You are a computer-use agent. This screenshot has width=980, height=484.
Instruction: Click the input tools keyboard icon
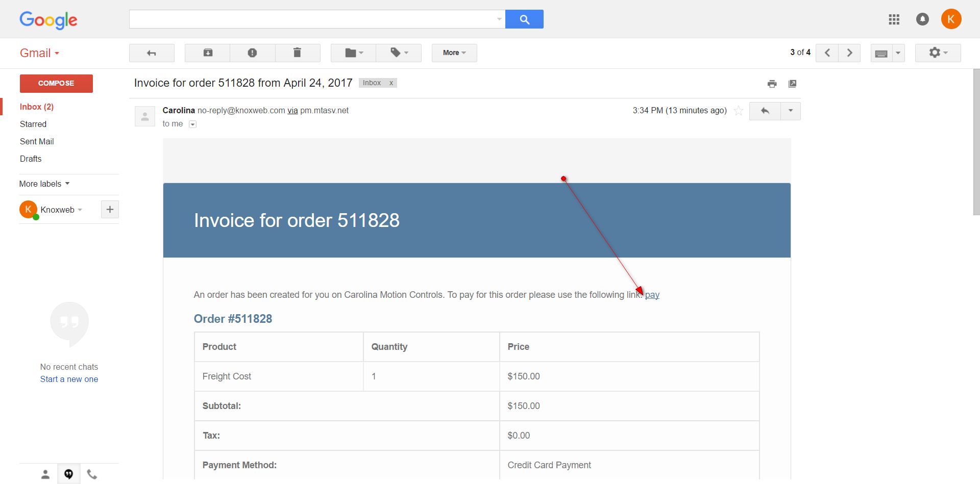click(x=881, y=53)
